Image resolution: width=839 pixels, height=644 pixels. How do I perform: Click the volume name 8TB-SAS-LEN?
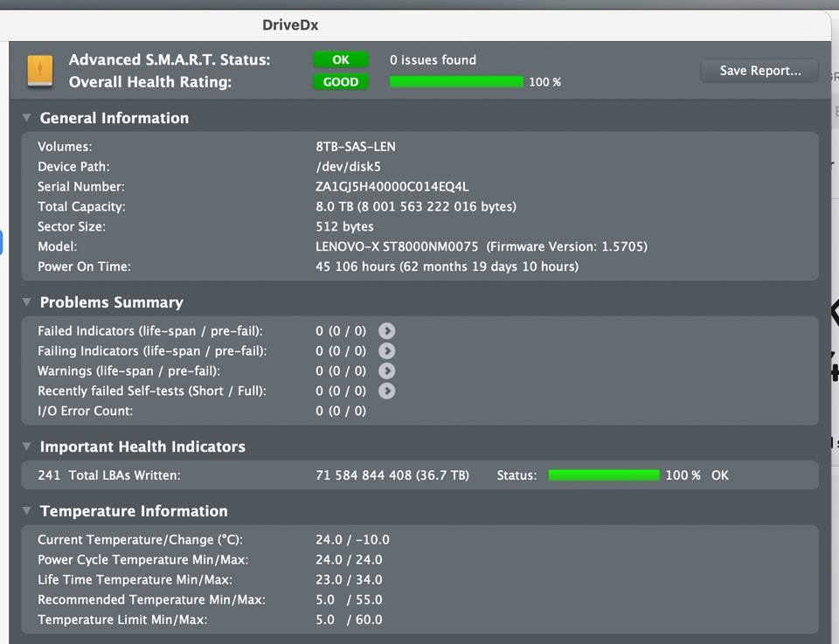pyautogui.click(x=356, y=147)
